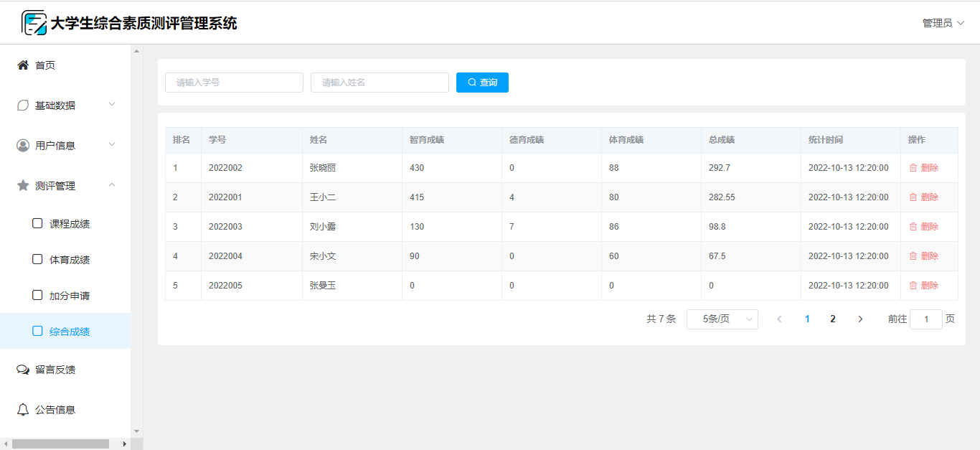Click the 基础数据 sidebar icon
The image size is (980, 450).
23,106
